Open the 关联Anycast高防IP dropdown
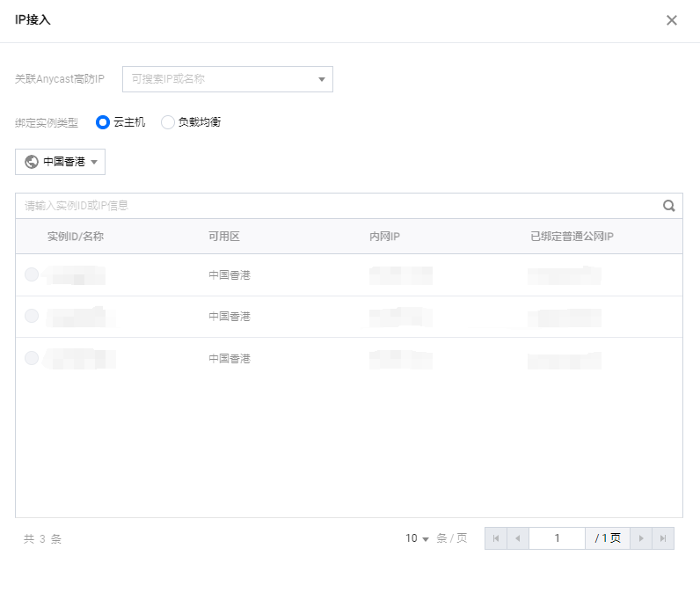700x614 pixels. [228, 79]
